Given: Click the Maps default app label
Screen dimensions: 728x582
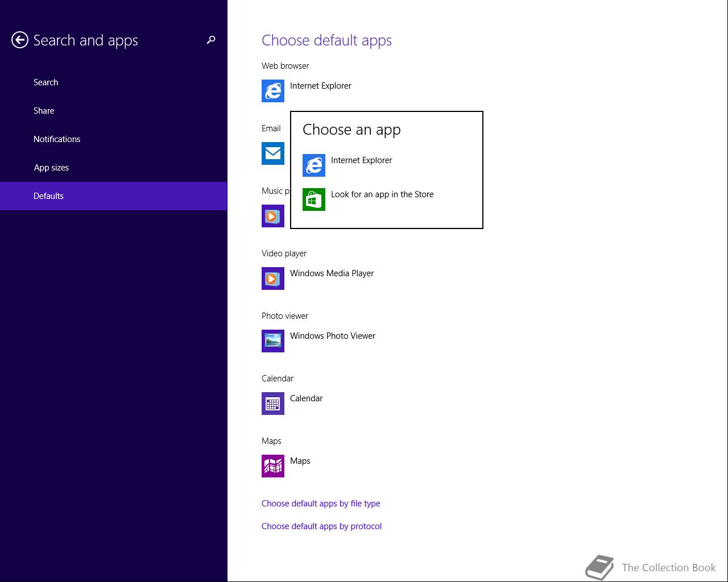Looking at the screenshot, I should [300, 461].
